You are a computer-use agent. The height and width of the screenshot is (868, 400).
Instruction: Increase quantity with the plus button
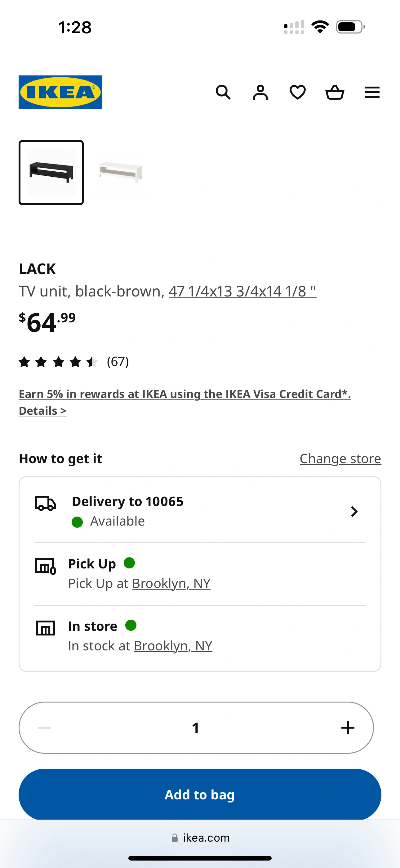(x=348, y=727)
